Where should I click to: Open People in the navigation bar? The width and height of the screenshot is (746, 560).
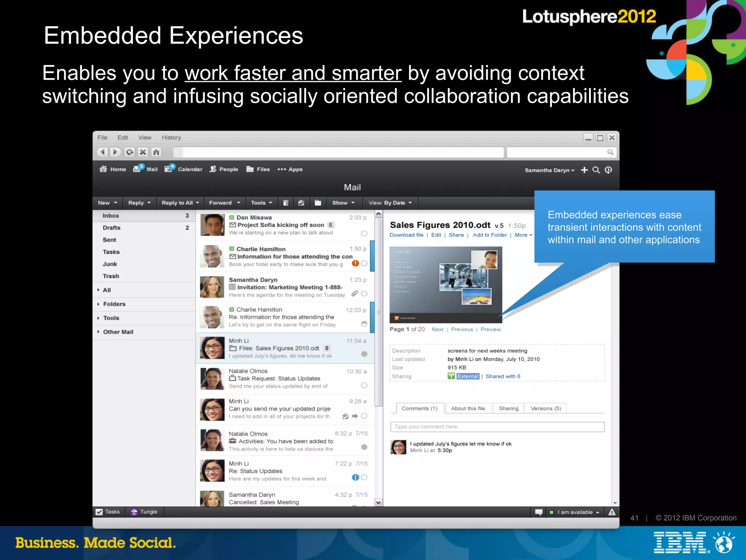coord(224,169)
